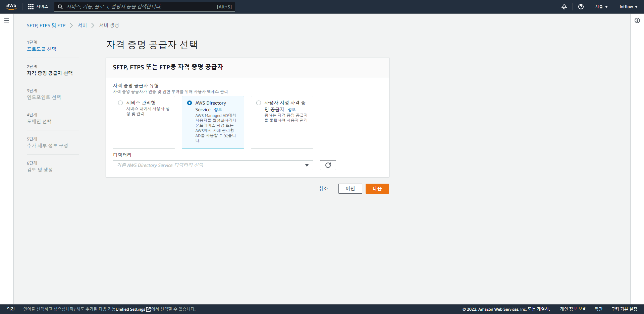Click step 4 도메인 선택 label
Image resolution: width=644 pixels, height=314 pixels.
tap(39, 121)
